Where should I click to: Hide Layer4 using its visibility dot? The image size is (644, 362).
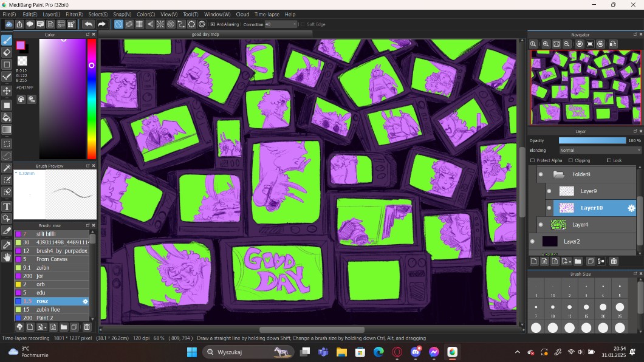click(x=541, y=225)
